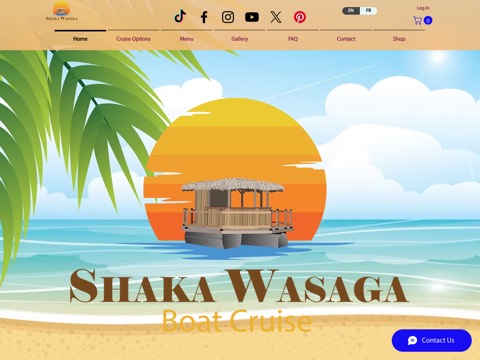The width and height of the screenshot is (480, 360).
Task: Open the Facebook social icon
Action: [x=204, y=17]
